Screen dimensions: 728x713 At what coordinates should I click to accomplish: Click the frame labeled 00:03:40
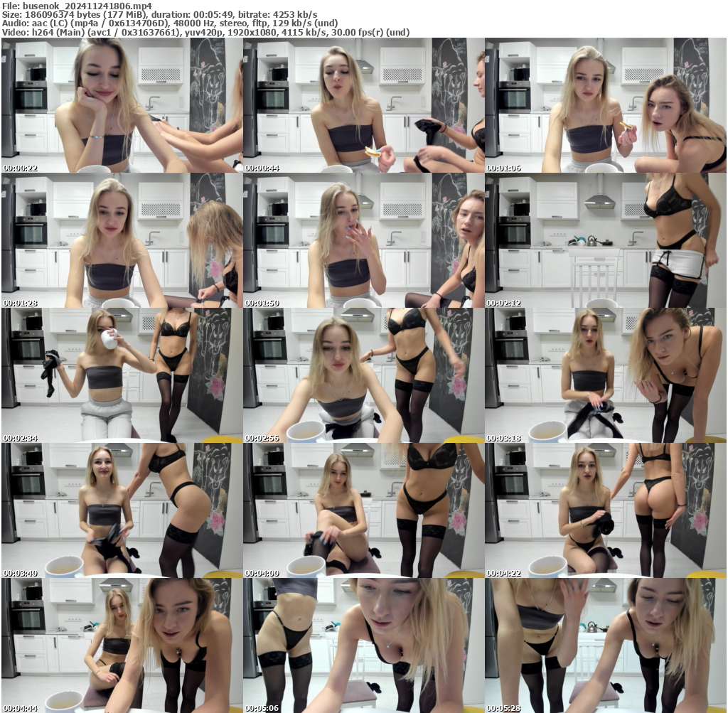tap(121, 510)
